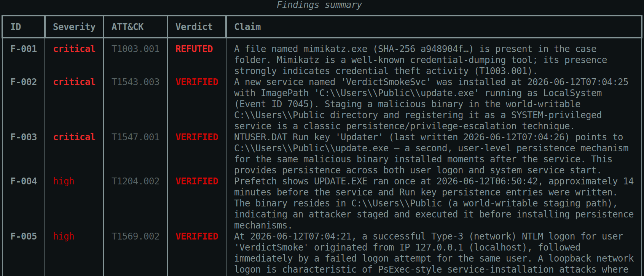Click the Verdict column header
Image resolution: width=644 pixels, height=276 pixels.
click(194, 27)
